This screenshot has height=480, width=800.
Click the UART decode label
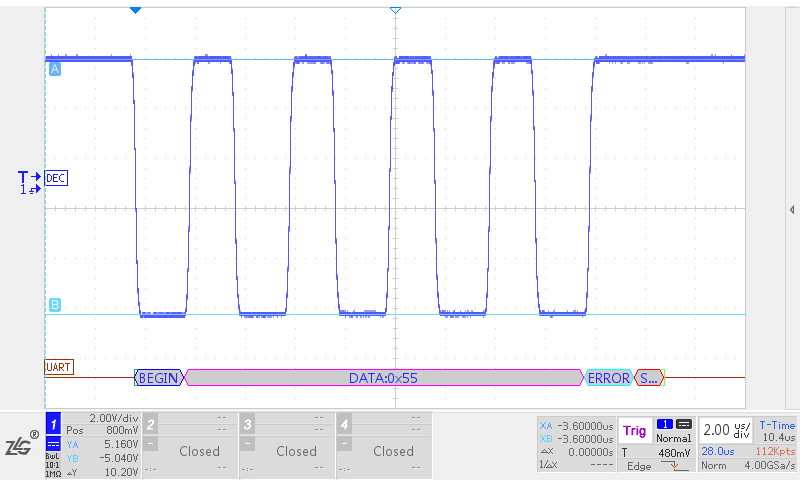point(57,367)
